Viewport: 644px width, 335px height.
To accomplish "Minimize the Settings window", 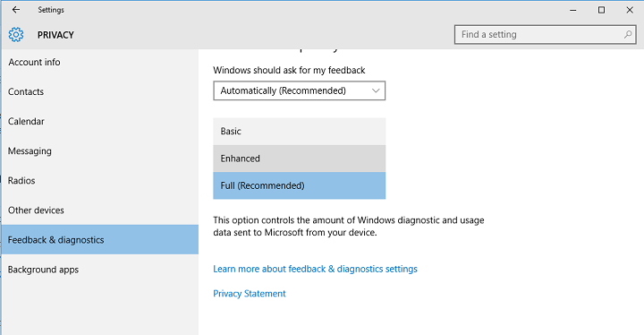I will pyautogui.click(x=573, y=10).
